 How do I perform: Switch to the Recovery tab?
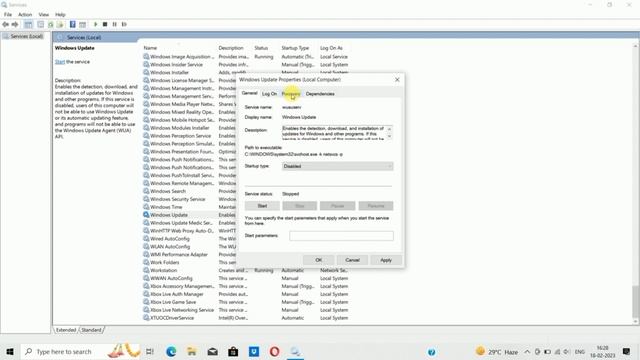pyautogui.click(x=291, y=94)
